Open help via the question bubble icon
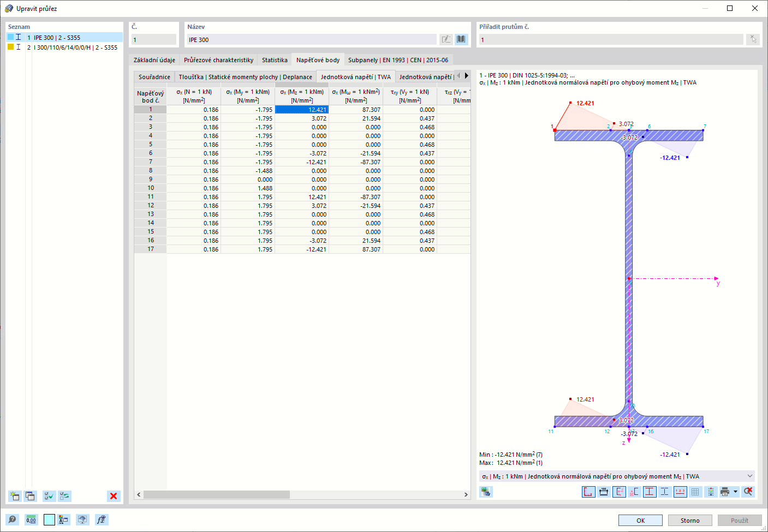Viewport: 768px width, 532px height. click(x=13, y=519)
